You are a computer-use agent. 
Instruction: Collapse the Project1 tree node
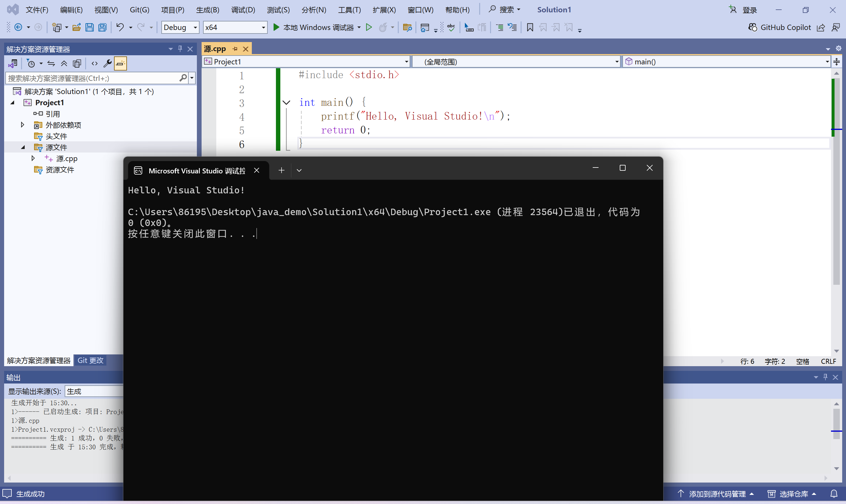click(13, 103)
